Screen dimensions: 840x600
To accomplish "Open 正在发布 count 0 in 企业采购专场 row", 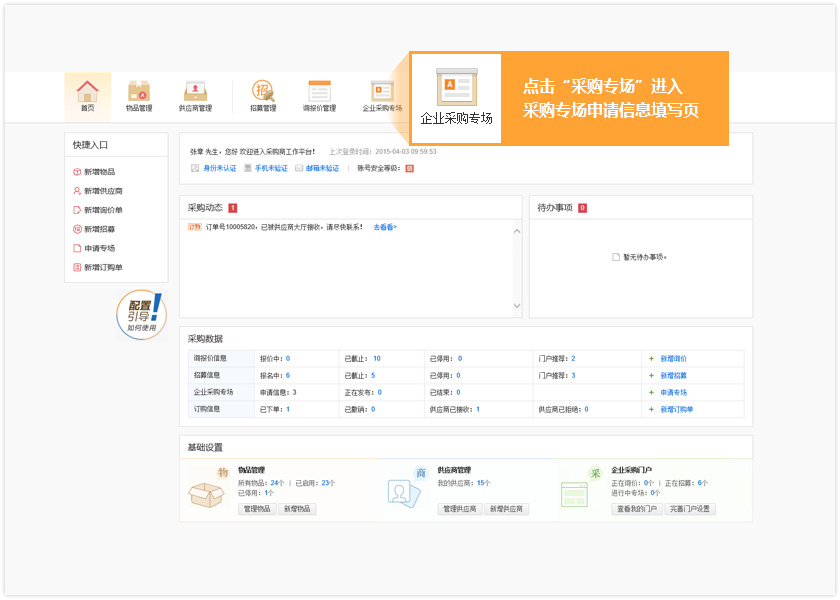I will tap(379, 393).
